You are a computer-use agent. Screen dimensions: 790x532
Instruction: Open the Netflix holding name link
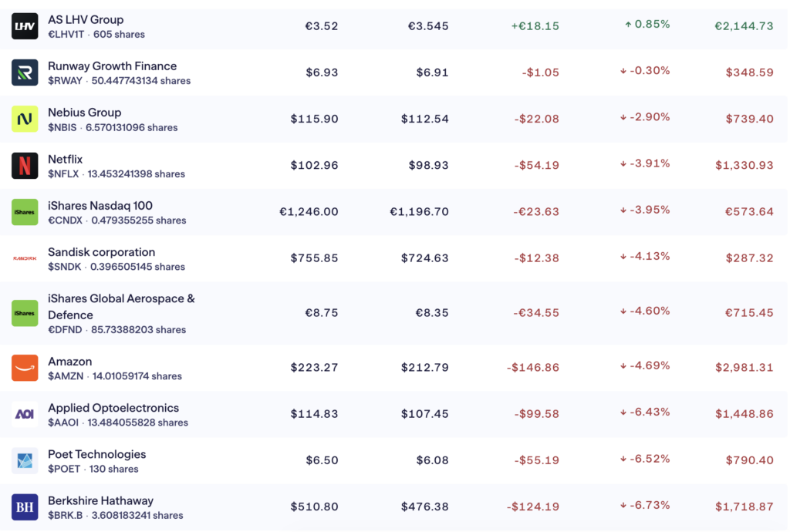click(66, 160)
